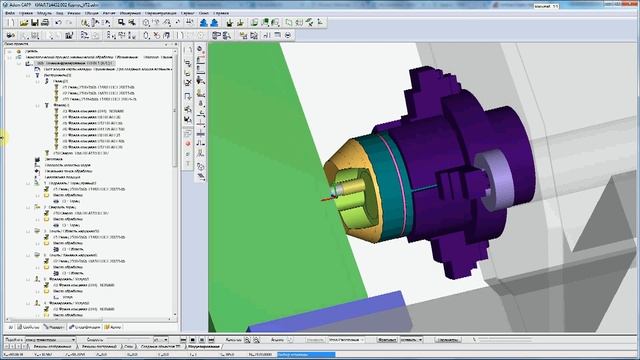
Task: Collapse the Резцы tools group
Action: (37, 81)
